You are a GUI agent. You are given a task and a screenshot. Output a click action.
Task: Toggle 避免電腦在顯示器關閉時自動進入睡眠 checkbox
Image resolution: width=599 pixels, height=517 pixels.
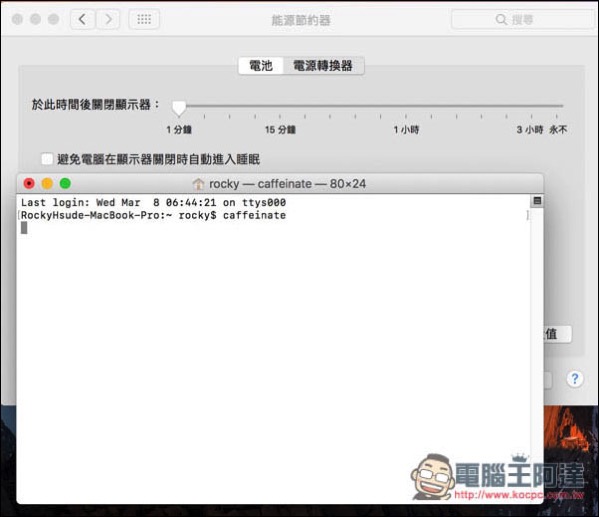pyautogui.click(x=47, y=159)
